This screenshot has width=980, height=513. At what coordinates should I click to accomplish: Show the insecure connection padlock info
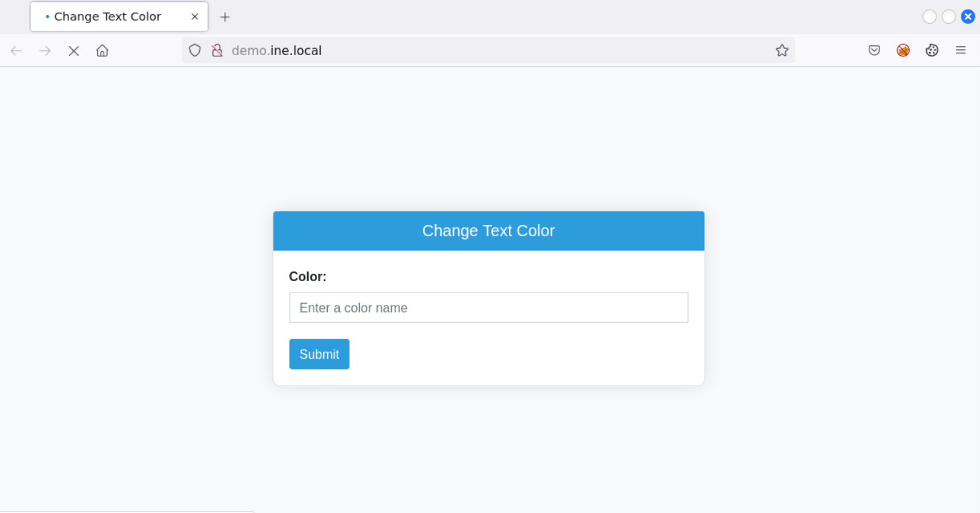coord(217,51)
